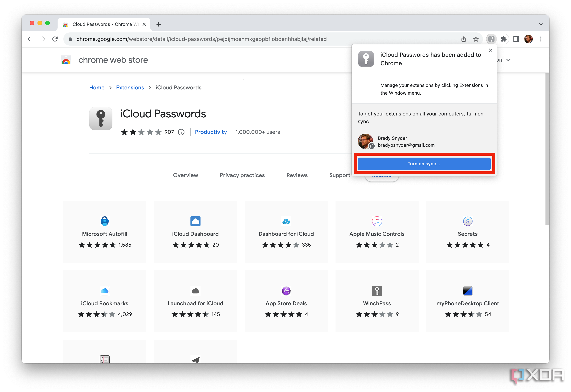Open the Privacy practices tab
The width and height of the screenshot is (571, 392).
click(242, 175)
